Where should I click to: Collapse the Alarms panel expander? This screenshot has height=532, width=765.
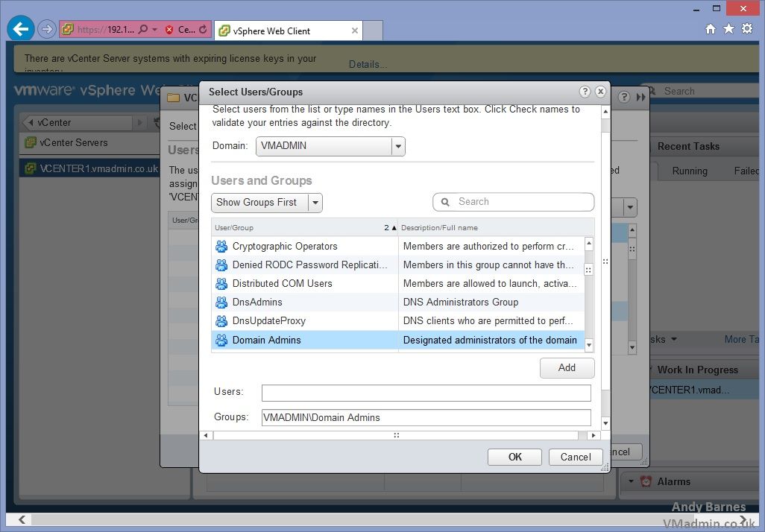[631, 481]
